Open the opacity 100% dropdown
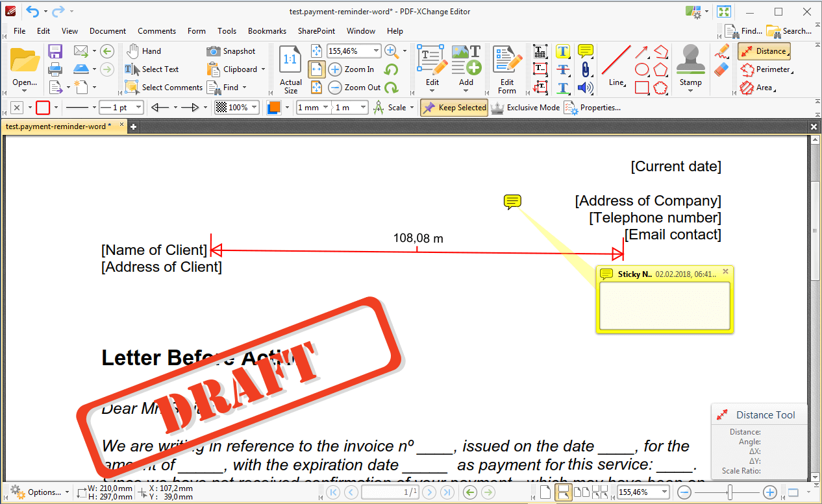This screenshot has width=822, height=504. pos(253,108)
